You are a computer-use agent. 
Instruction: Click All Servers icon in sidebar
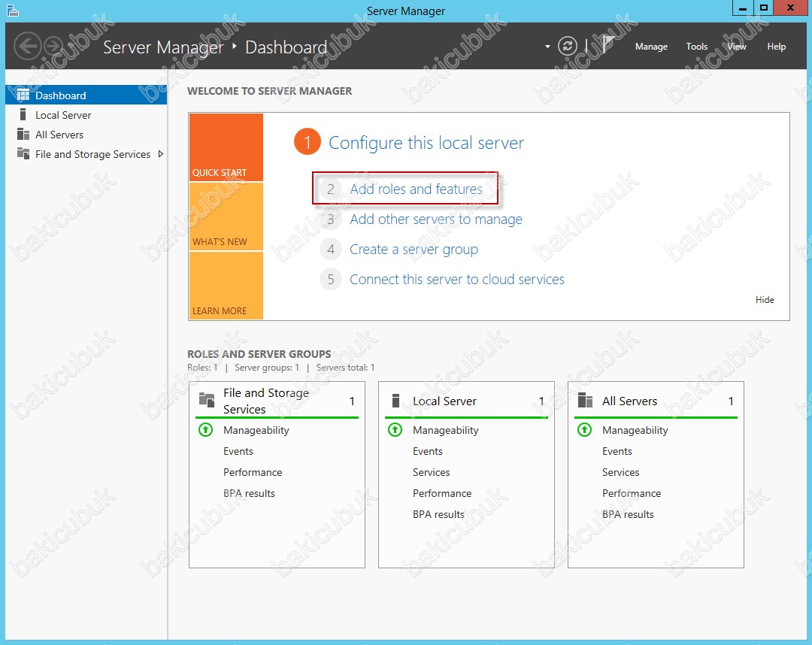(x=23, y=134)
